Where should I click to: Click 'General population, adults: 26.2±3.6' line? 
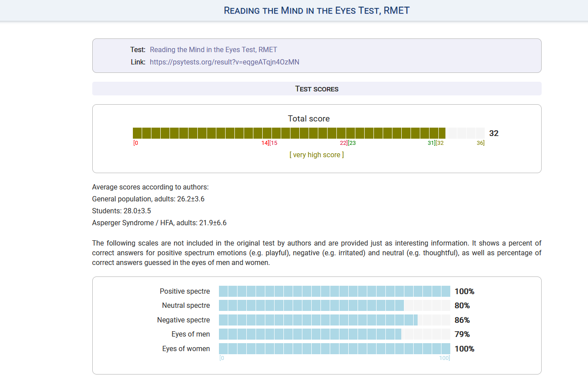(x=148, y=199)
